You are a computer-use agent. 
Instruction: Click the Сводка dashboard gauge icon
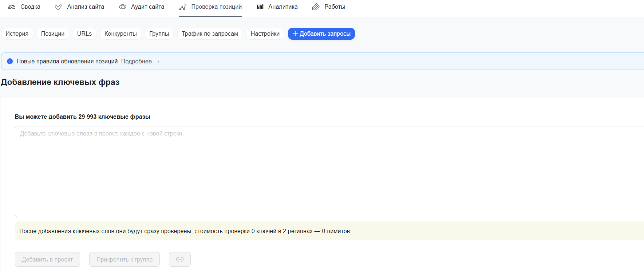point(12,7)
